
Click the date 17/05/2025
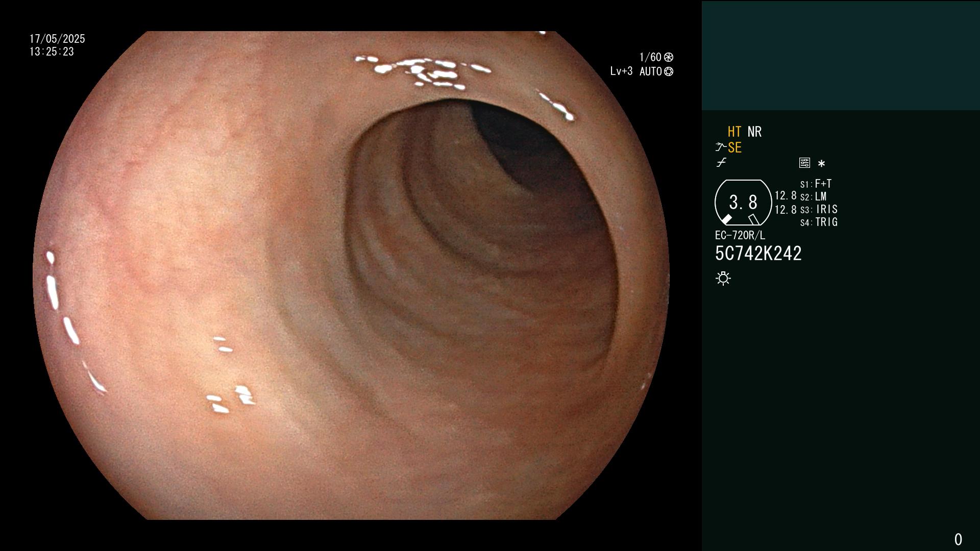tap(57, 39)
